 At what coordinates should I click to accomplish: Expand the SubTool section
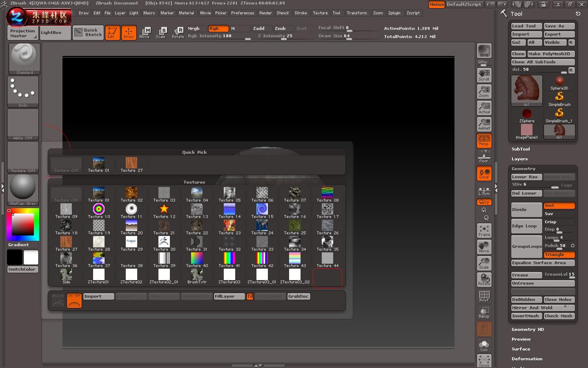point(521,149)
